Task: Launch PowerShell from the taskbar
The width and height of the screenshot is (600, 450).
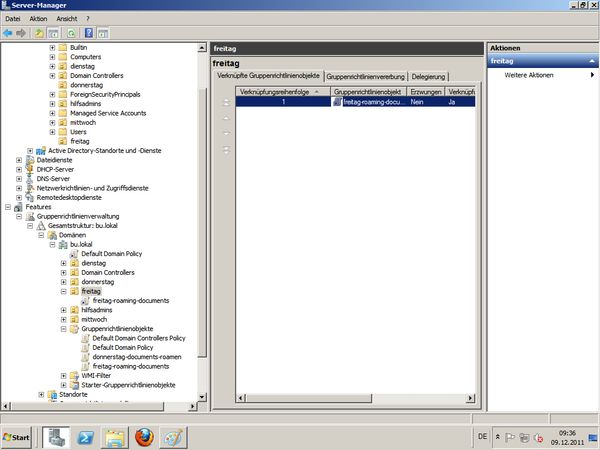Action: (86, 437)
